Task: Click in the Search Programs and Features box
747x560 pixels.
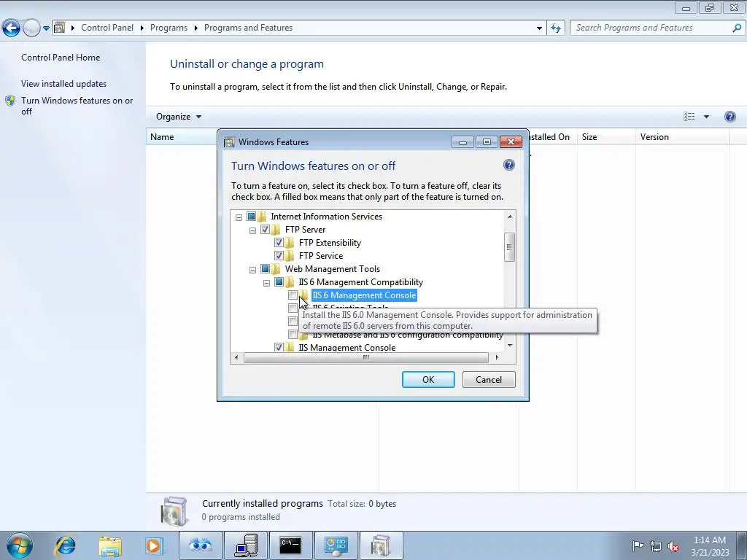Action: point(650,28)
